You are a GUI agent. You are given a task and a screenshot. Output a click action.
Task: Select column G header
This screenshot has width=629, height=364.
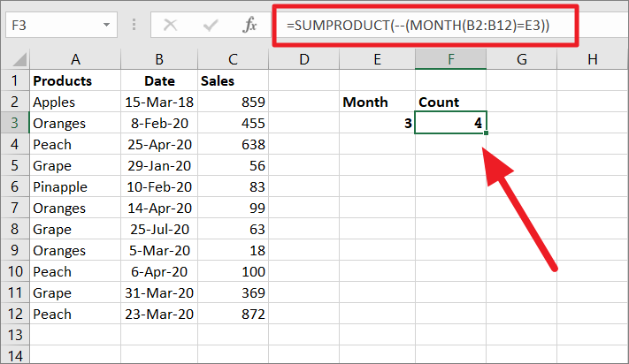(x=521, y=59)
